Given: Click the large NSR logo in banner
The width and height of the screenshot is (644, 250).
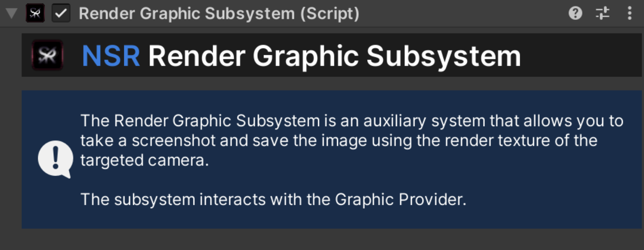Looking at the screenshot, I should [47, 55].
